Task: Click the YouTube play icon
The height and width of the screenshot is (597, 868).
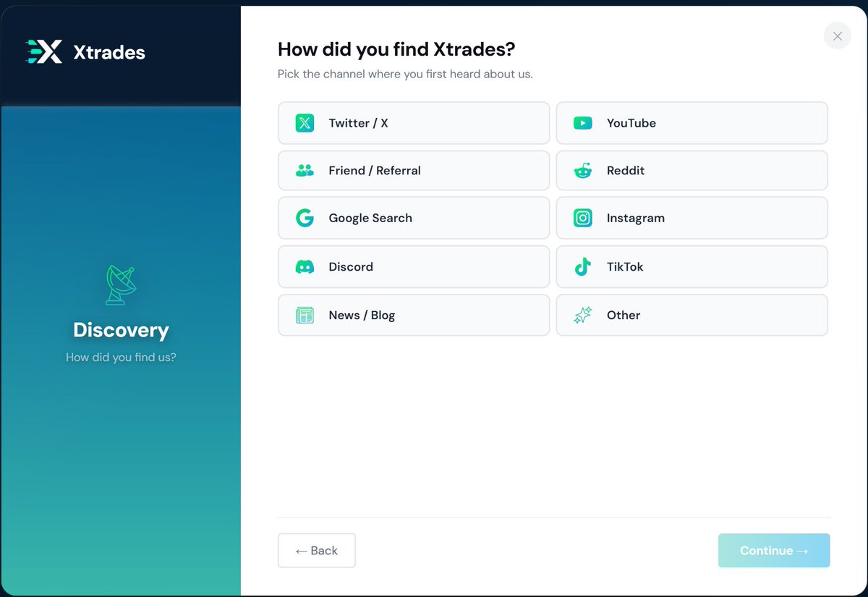Action: tap(582, 123)
